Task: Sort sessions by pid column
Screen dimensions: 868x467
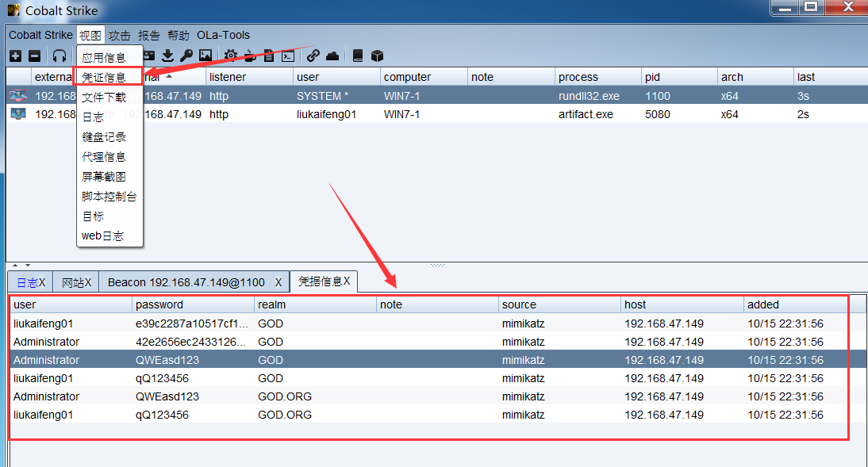Action: 679,77
